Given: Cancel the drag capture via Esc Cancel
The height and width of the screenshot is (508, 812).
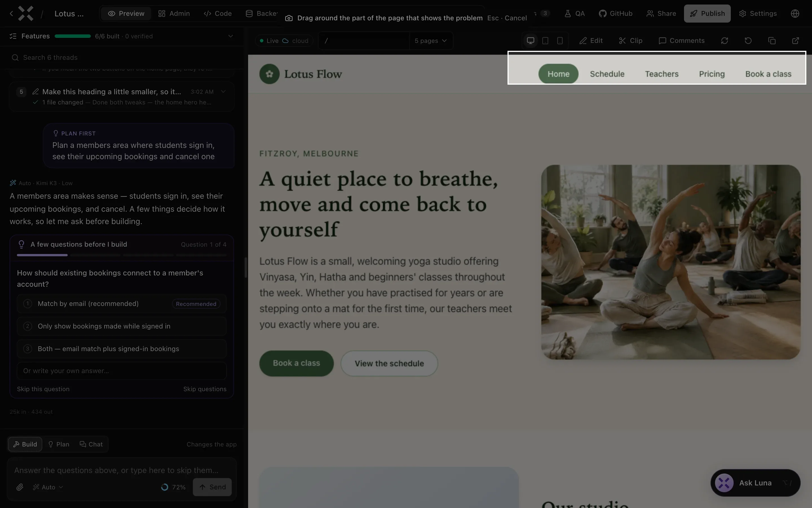Looking at the screenshot, I should [x=507, y=18].
